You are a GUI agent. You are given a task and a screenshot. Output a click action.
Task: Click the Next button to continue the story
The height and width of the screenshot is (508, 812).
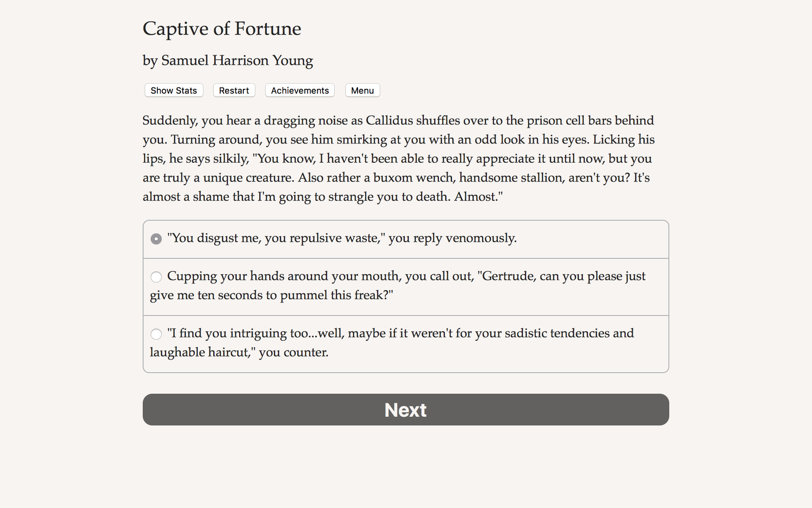406,409
